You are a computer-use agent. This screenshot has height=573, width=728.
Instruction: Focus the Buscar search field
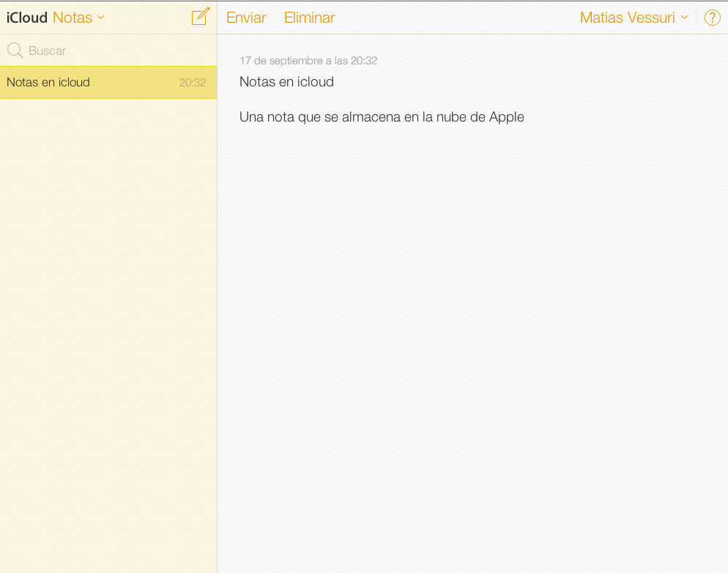[108, 50]
